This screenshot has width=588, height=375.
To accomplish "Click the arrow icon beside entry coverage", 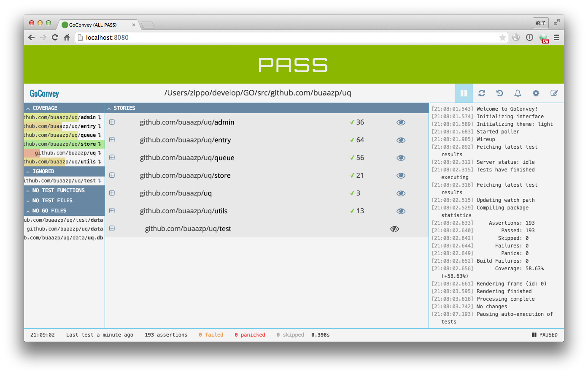I will 100,126.
